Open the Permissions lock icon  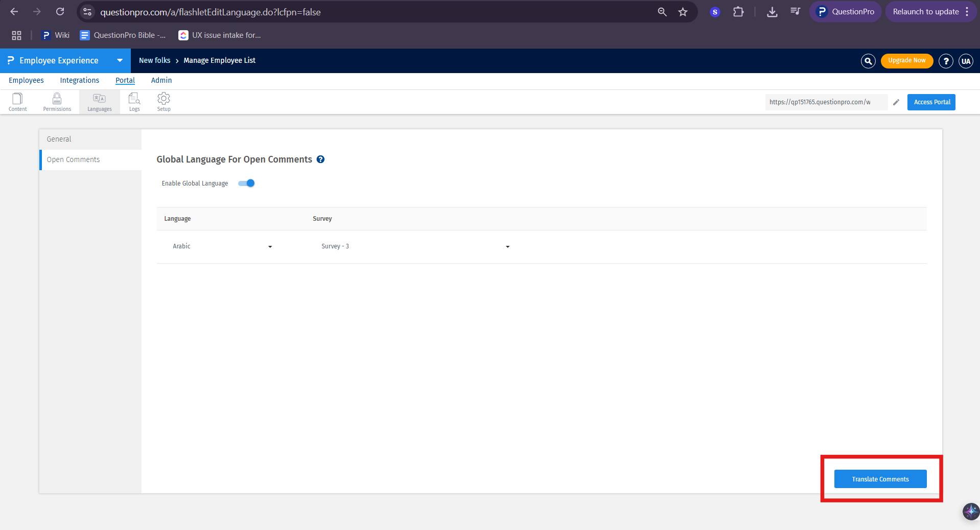tap(57, 102)
